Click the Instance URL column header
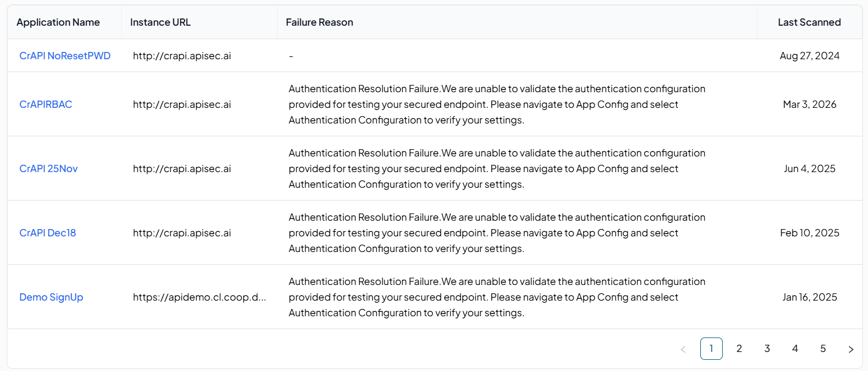This screenshot has width=868, height=371. 160,22
